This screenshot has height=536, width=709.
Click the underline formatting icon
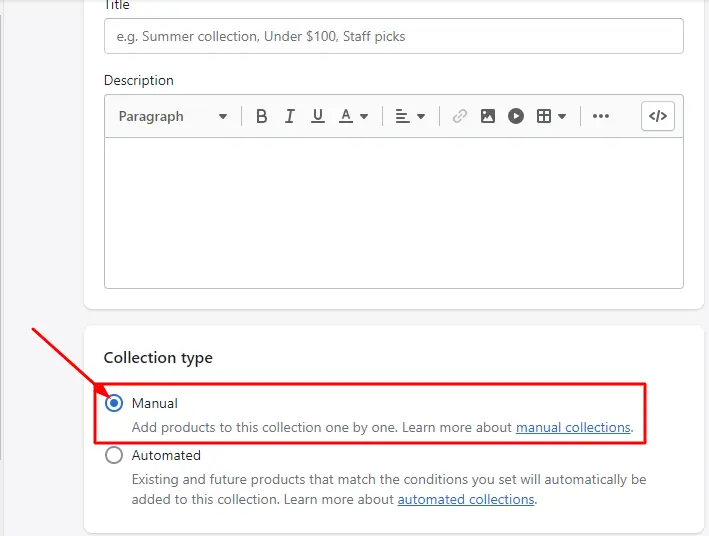tap(318, 116)
